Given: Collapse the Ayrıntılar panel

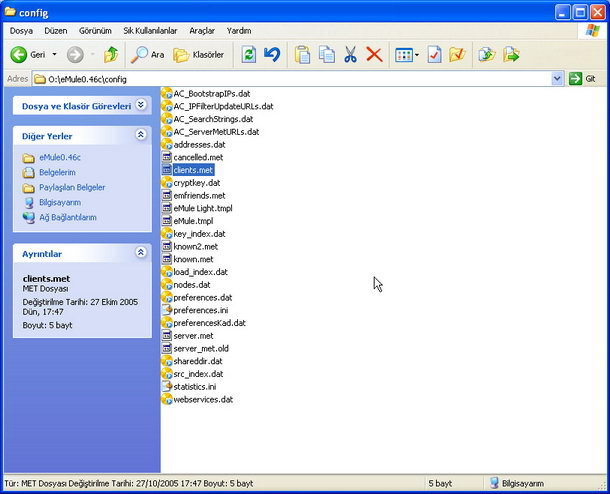Looking at the screenshot, I should 141,252.
